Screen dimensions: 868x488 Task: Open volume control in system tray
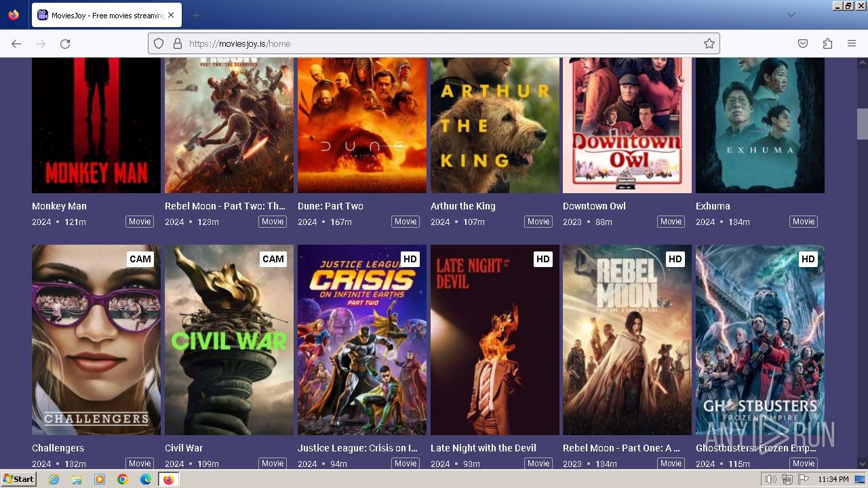coord(771,479)
